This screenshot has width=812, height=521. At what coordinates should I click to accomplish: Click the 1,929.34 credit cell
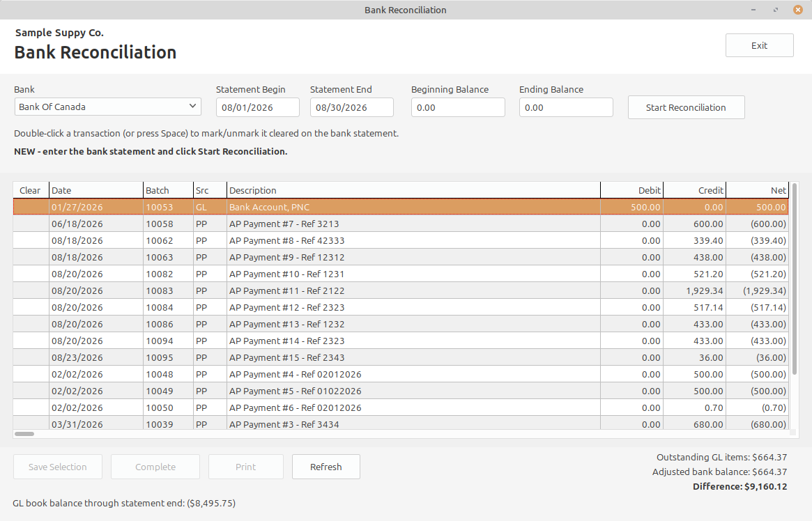(694, 290)
